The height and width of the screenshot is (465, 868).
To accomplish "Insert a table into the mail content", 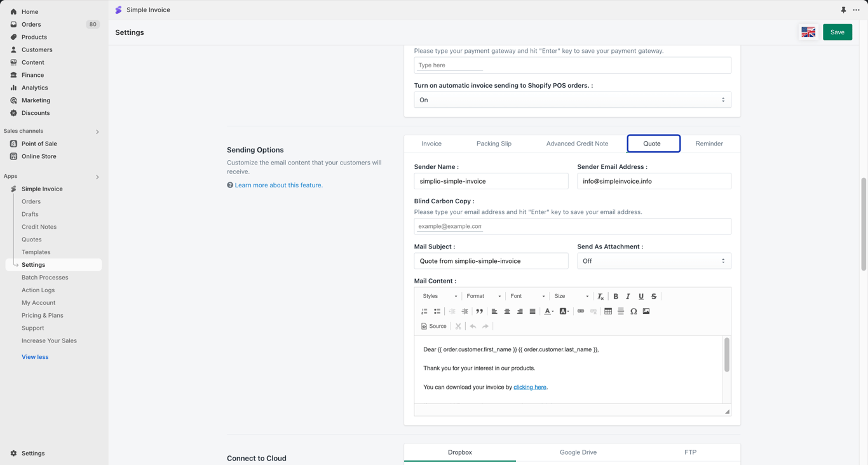I will click(608, 311).
